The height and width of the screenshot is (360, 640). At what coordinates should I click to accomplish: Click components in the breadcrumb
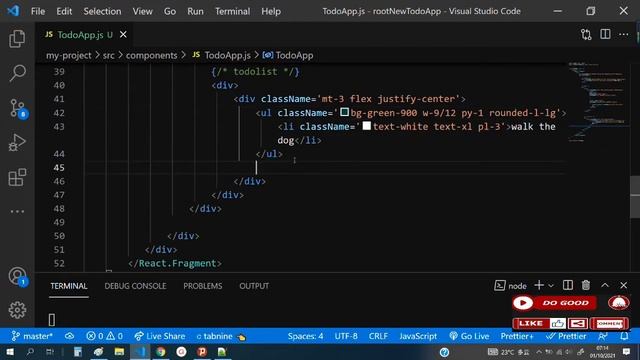coord(151,55)
